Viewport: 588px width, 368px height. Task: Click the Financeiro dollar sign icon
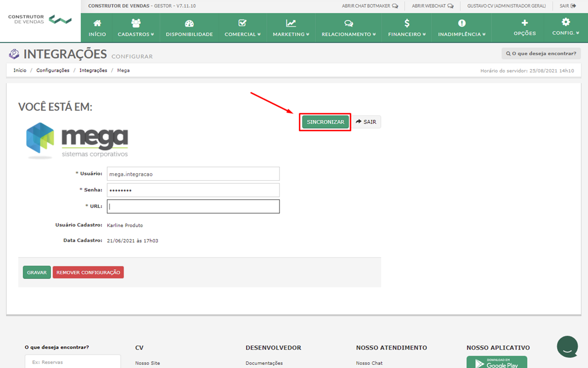[x=407, y=23]
